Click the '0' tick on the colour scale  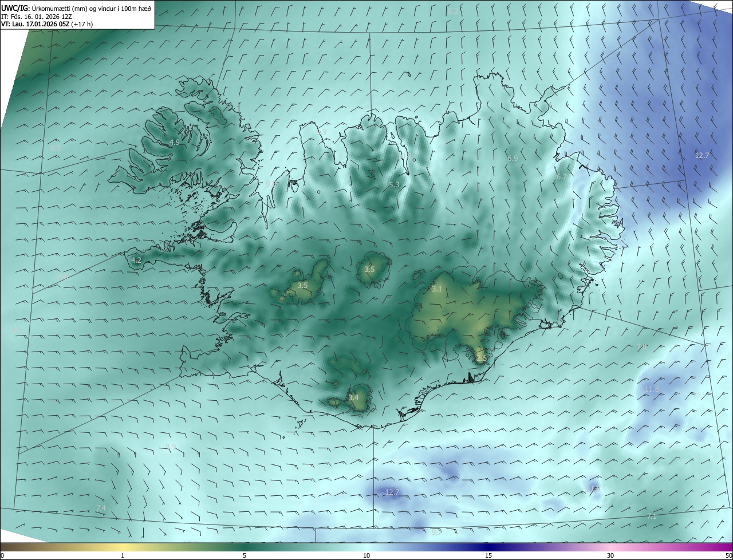coord(2,556)
